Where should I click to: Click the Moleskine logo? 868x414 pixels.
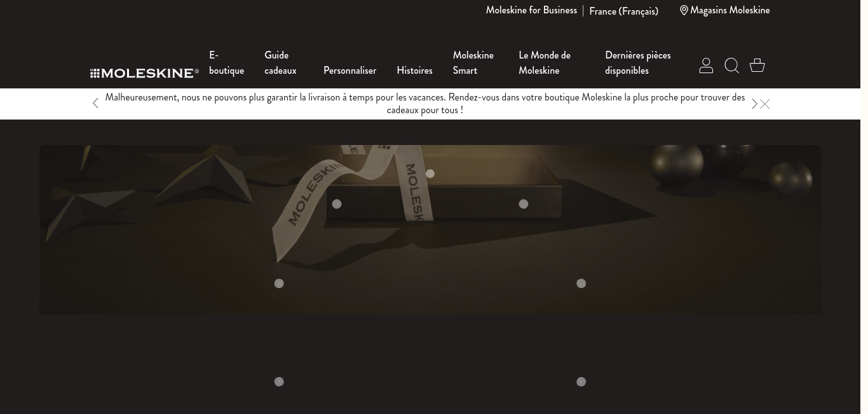144,73
